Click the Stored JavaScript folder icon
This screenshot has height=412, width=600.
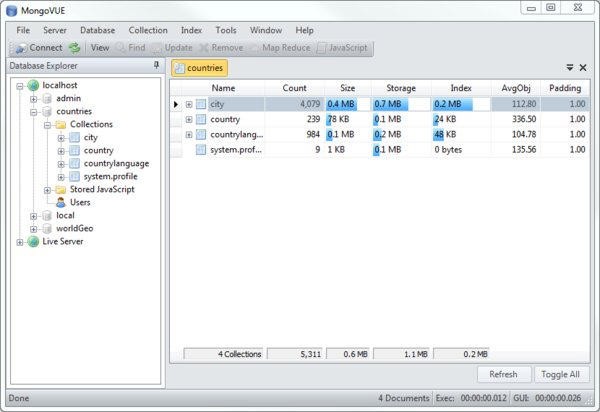click(60, 190)
